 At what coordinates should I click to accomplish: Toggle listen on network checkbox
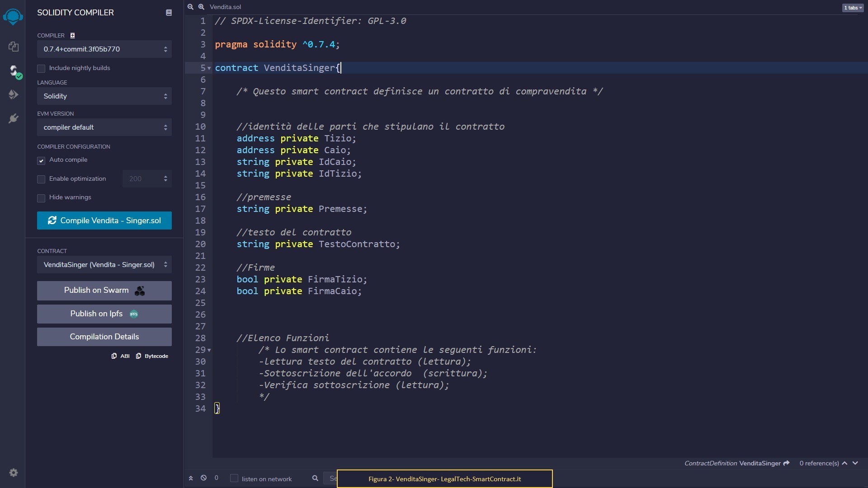234,478
